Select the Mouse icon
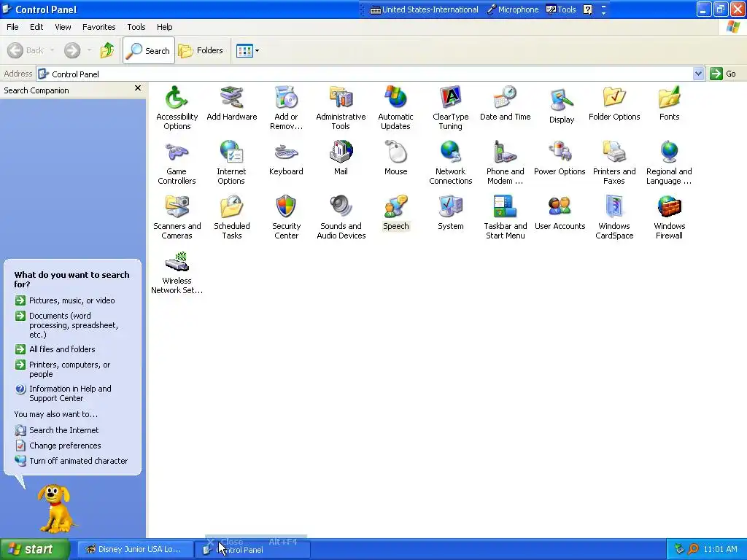Viewport: 747px width, 560px height. pos(395,157)
